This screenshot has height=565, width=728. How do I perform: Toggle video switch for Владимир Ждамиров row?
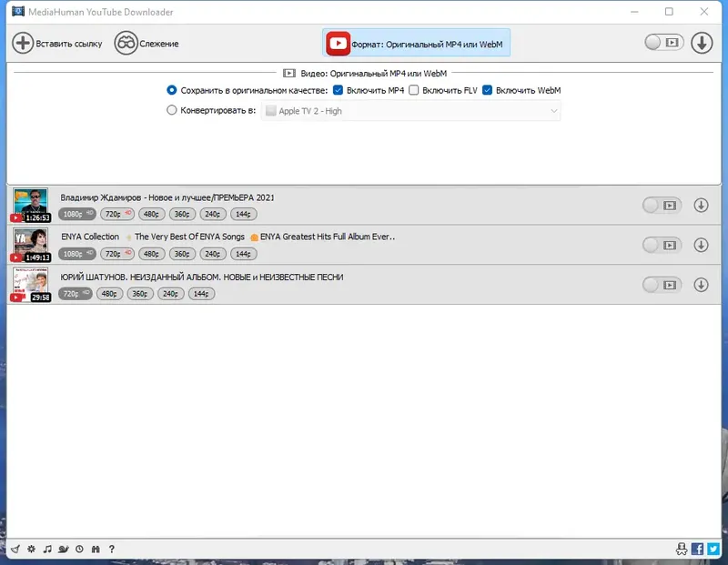click(x=662, y=206)
